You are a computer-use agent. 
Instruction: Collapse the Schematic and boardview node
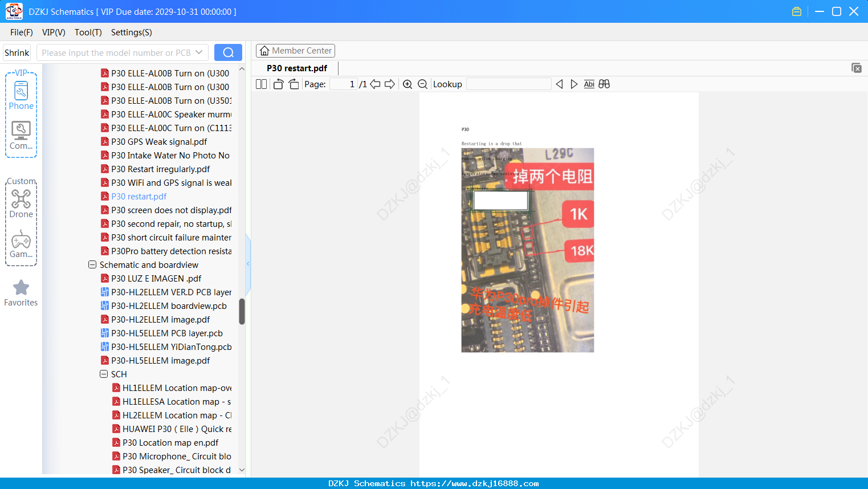92,265
